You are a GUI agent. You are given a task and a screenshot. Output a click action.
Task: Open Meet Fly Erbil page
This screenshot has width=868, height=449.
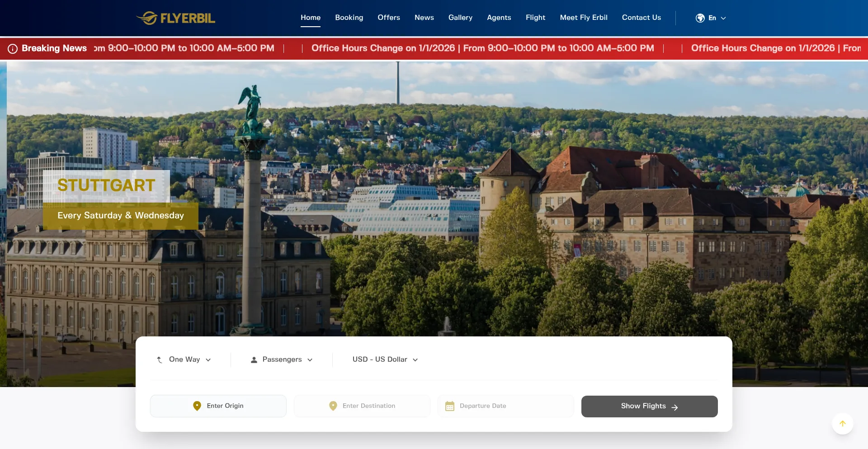click(x=583, y=18)
